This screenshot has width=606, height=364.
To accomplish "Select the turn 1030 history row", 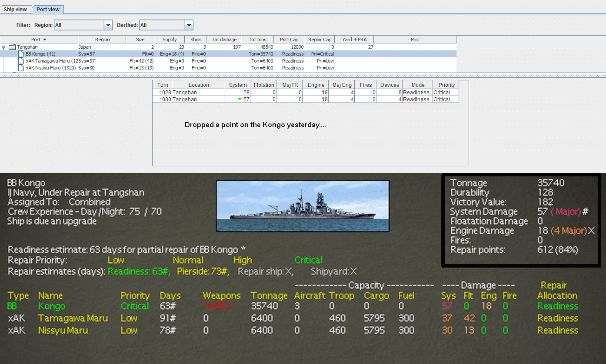I will coord(306,99).
